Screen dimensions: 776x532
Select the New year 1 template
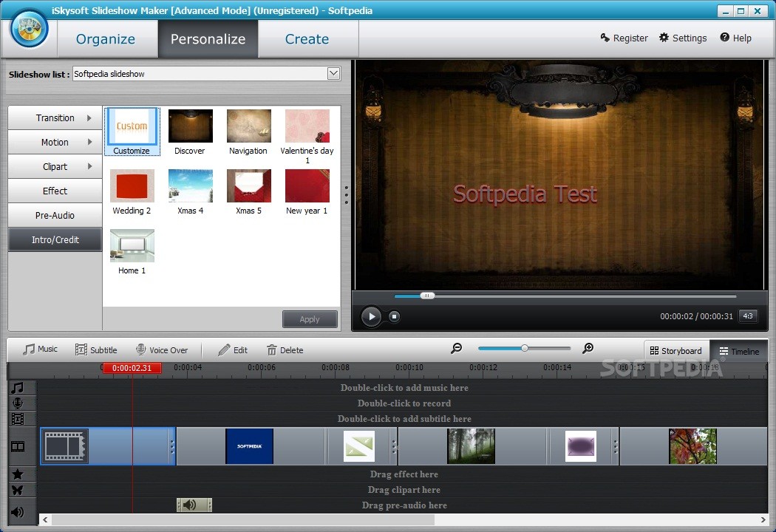tap(307, 192)
